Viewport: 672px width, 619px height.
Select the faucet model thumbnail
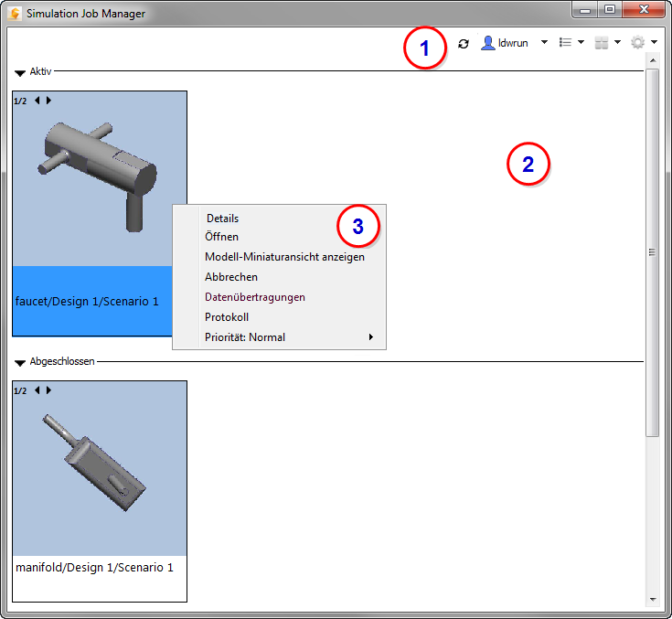[100, 178]
